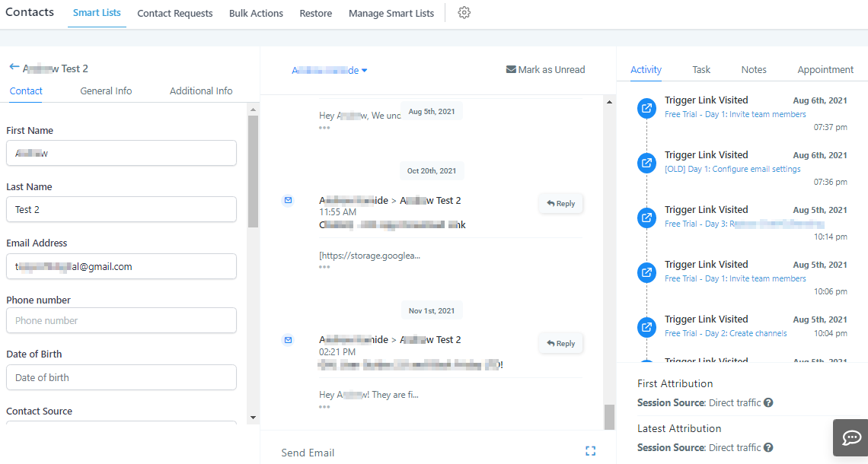Click the fullscreen expand icon near Send Email
Image resolution: width=868 pixels, height=464 pixels.
[590, 451]
